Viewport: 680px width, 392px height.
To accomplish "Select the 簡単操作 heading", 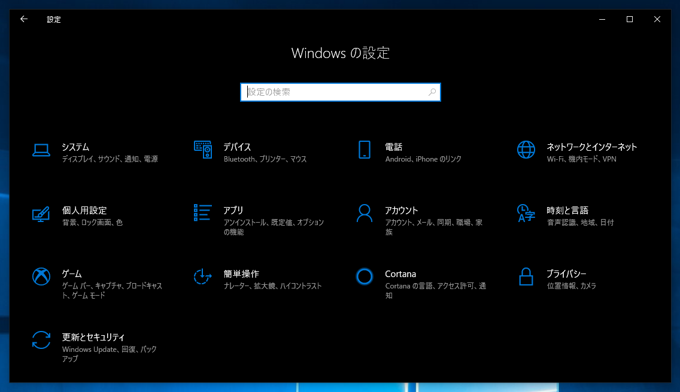I will click(241, 274).
